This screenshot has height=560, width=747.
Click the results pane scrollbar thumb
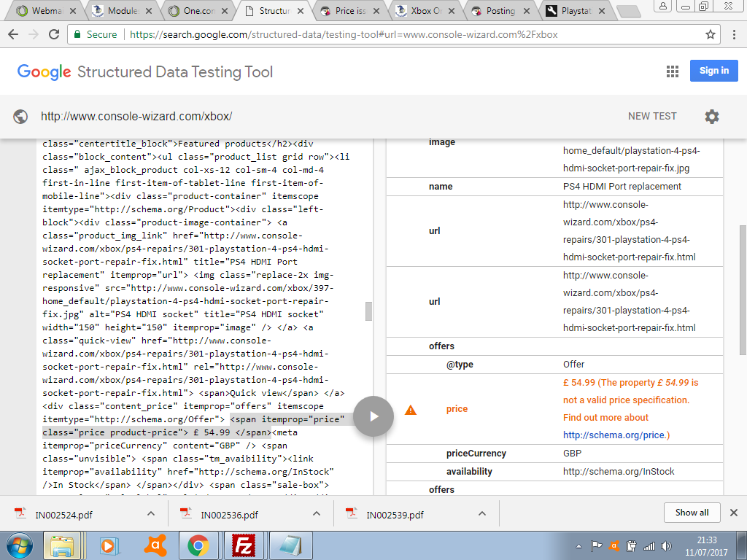[x=743, y=289]
